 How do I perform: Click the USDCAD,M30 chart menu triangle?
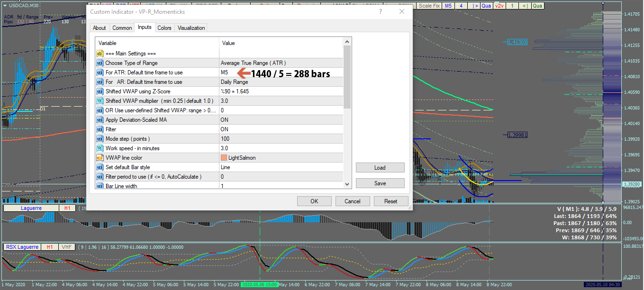pyautogui.click(x=5, y=6)
